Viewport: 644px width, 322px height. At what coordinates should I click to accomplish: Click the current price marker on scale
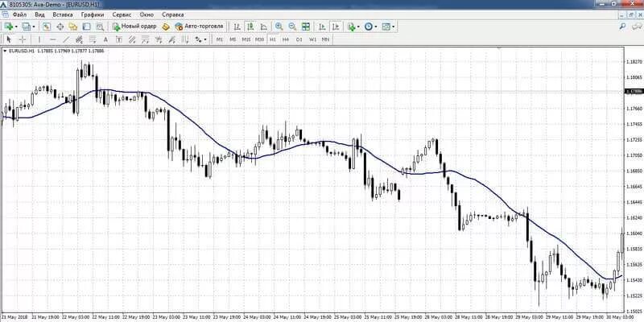[x=634, y=91]
